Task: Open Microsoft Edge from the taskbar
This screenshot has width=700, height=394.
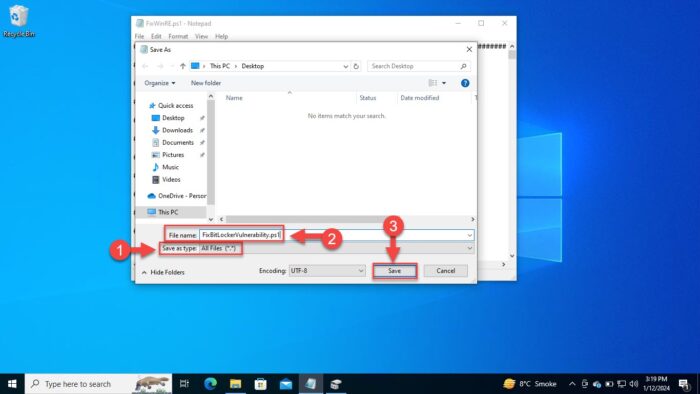Action: 210,384
